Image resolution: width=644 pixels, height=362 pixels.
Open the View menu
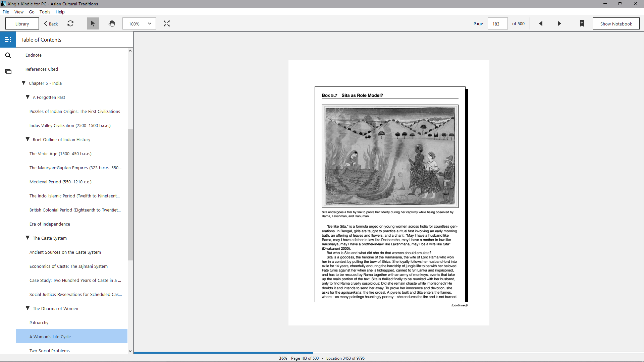coord(19,12)
